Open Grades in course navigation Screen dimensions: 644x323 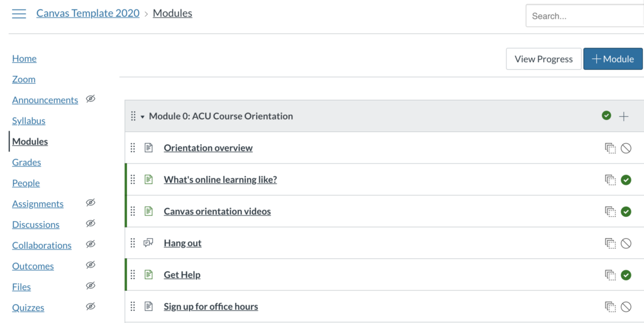pyautogui.click(x=26, y=162)
